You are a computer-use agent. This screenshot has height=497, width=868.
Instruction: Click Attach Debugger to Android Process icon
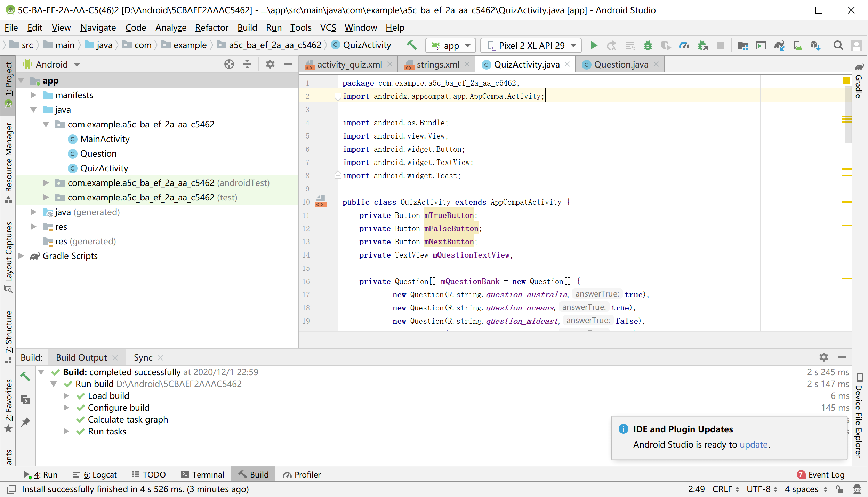point(703,46)
